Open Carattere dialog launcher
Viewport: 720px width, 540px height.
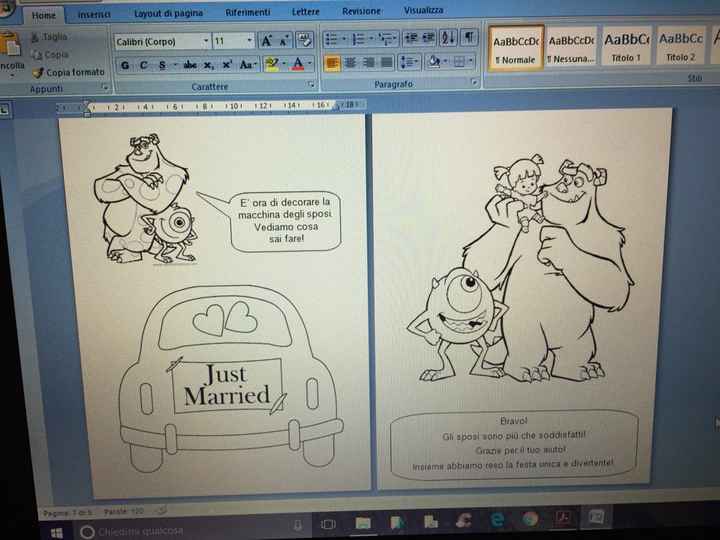(x=311, y=84)
